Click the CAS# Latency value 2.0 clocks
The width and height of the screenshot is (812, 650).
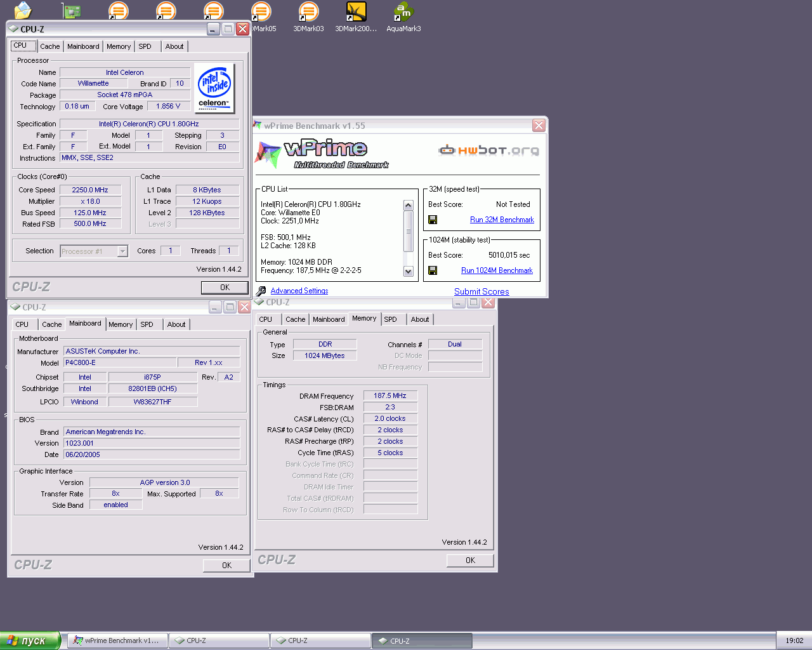coord(390,418)
